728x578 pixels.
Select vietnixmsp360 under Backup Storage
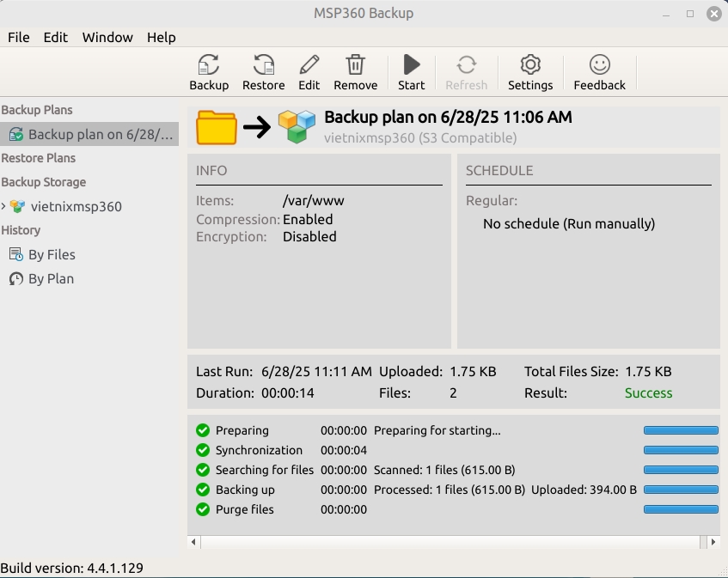pyautogui.click(x=76, y=206)
